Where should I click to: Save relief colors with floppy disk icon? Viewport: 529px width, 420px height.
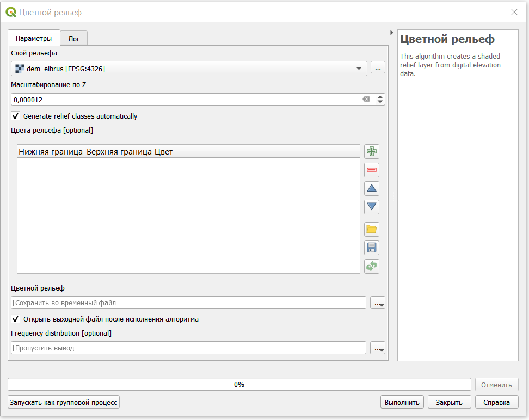[x=372, y=248]
